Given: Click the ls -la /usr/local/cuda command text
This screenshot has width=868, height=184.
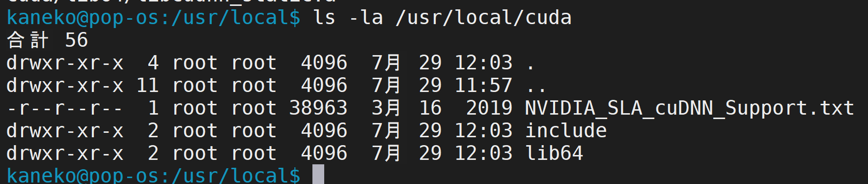Looking at the screenshot, I should point(442,18).
